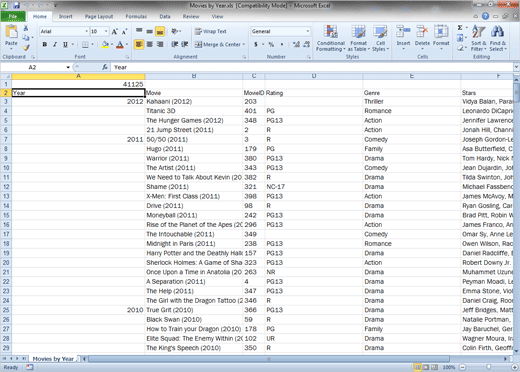Open the File tab
Screen dimensions: 520x372
coord(13,16)
